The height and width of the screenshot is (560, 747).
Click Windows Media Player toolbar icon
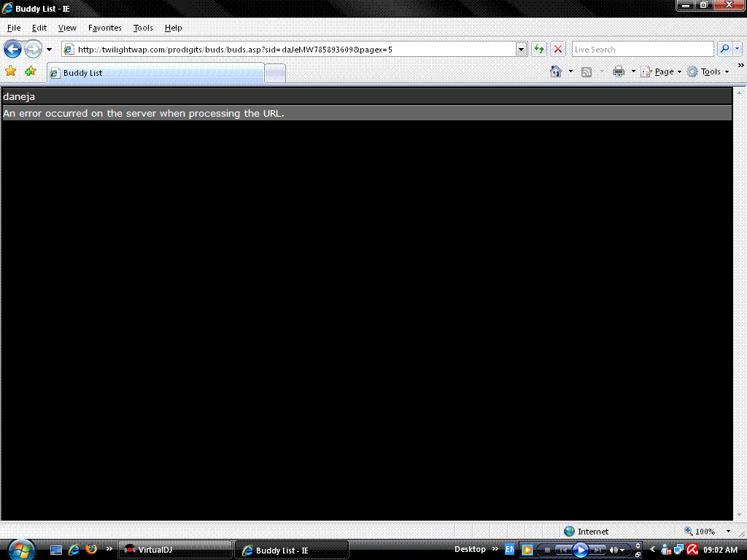point(527,550)
